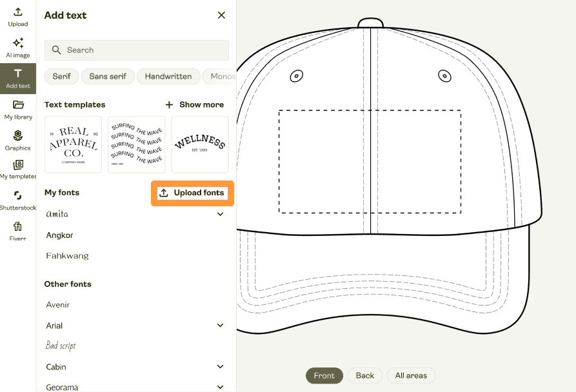
Task: Switch to the Back view
Action: coord(364,375)
